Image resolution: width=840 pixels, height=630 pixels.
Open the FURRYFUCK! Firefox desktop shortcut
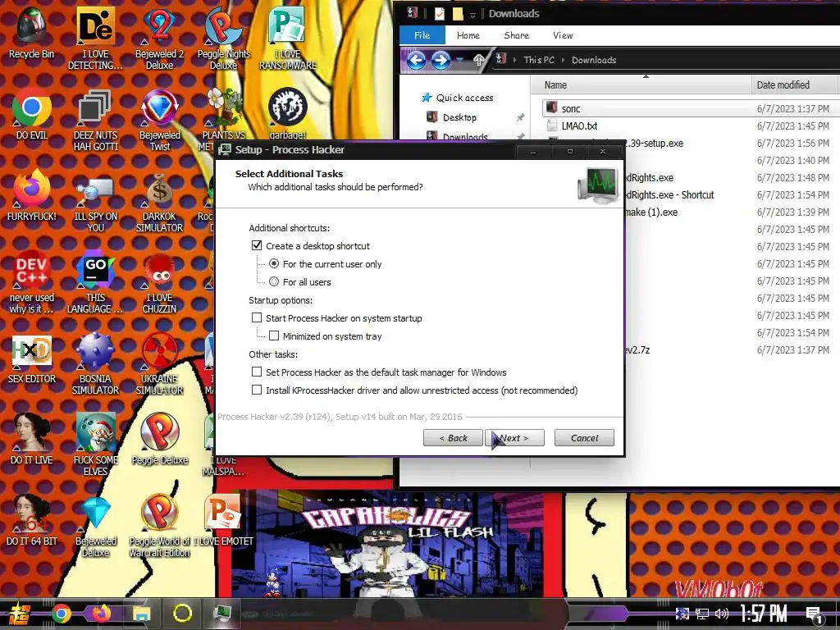click(31, 195)
